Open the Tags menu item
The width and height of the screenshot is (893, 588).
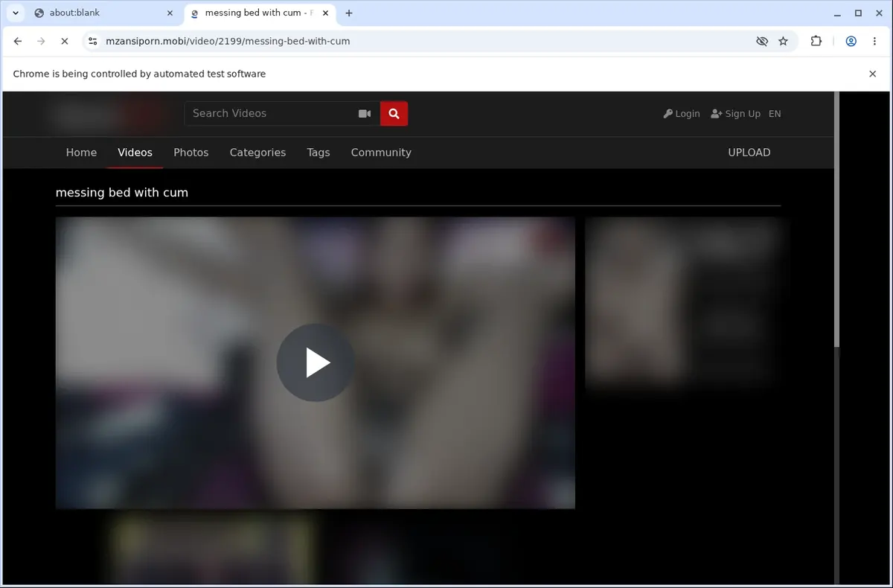318,153
